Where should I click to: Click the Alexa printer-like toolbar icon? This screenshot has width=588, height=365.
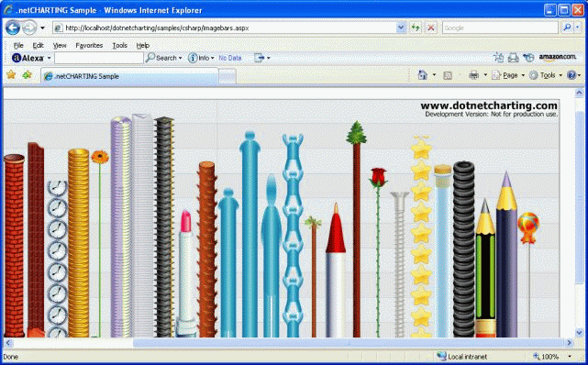[513, 58]
